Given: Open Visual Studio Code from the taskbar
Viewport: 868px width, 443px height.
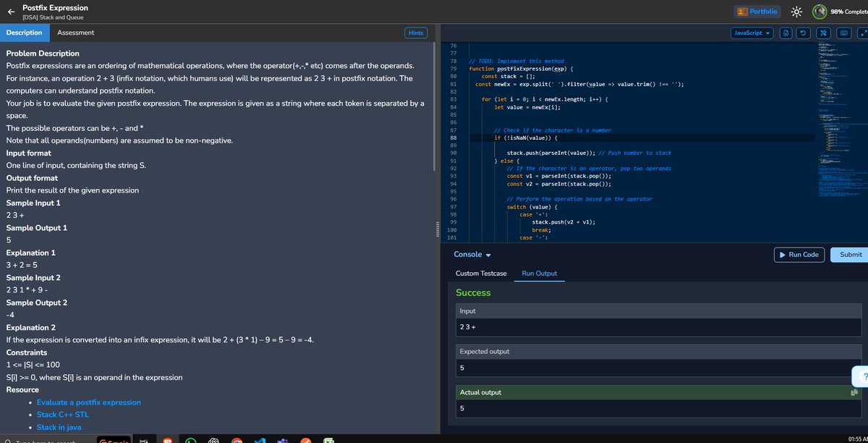Looking at the screenshot, I should pyautogui.click(x=260, y=440).
